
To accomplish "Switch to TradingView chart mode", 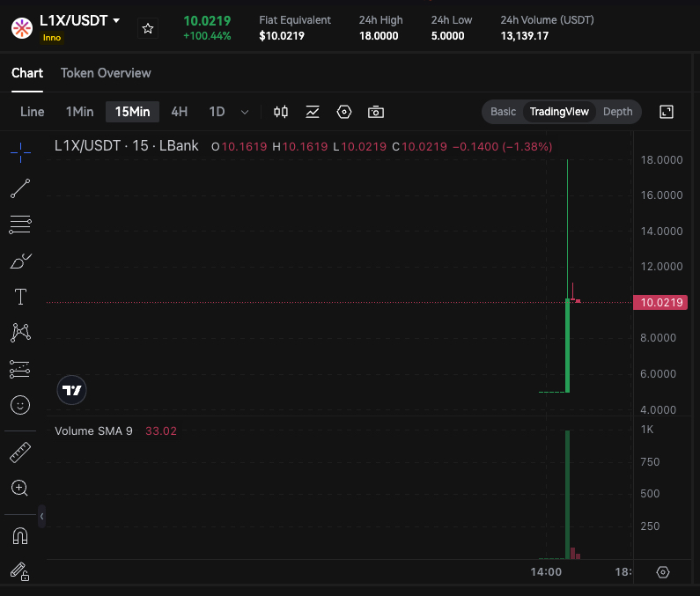I will coord(559,112).
